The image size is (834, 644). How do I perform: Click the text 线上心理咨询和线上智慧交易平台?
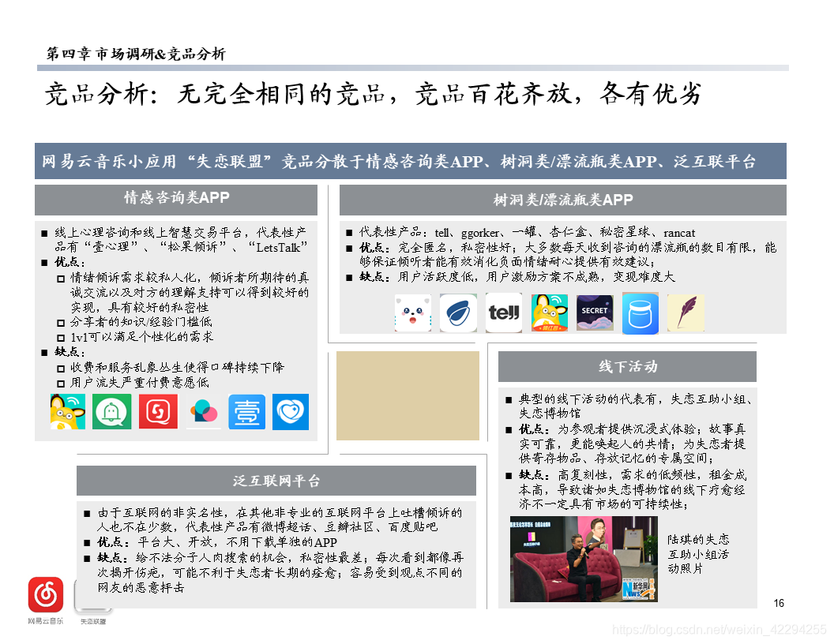point(148,232)
